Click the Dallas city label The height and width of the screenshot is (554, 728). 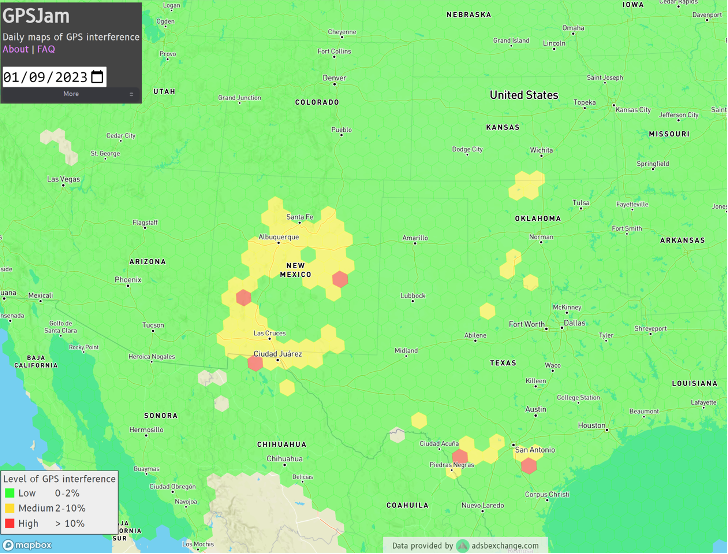point(574,323)
